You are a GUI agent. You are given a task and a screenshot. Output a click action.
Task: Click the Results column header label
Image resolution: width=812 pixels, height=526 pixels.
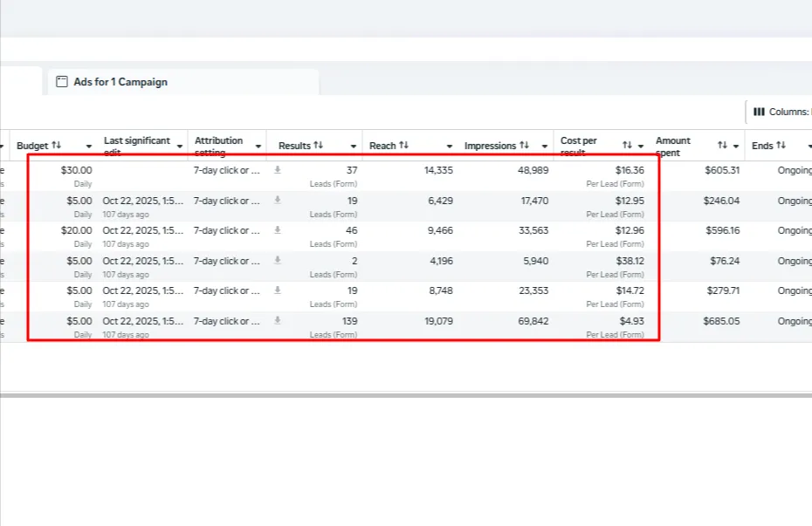click(294, 146)
